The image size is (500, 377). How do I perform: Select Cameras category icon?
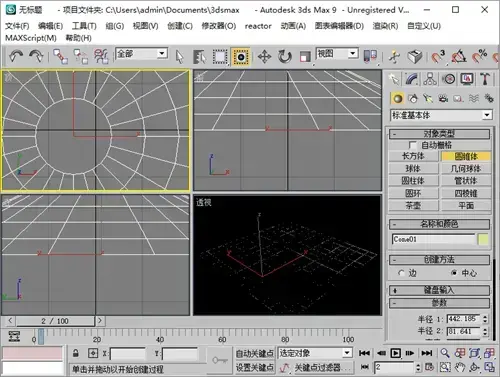pos(443,99)
